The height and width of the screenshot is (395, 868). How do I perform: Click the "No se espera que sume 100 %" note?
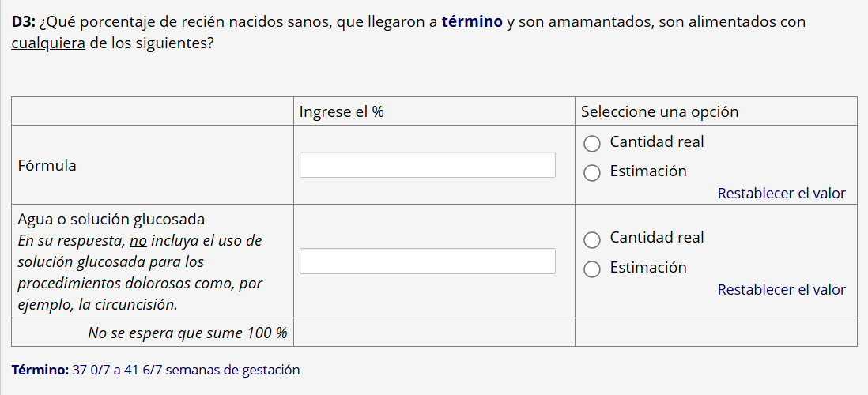click(187, 333)
